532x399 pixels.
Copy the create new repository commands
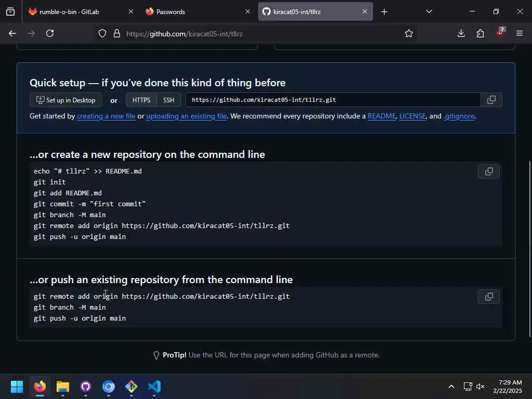[x=488, y=171]
